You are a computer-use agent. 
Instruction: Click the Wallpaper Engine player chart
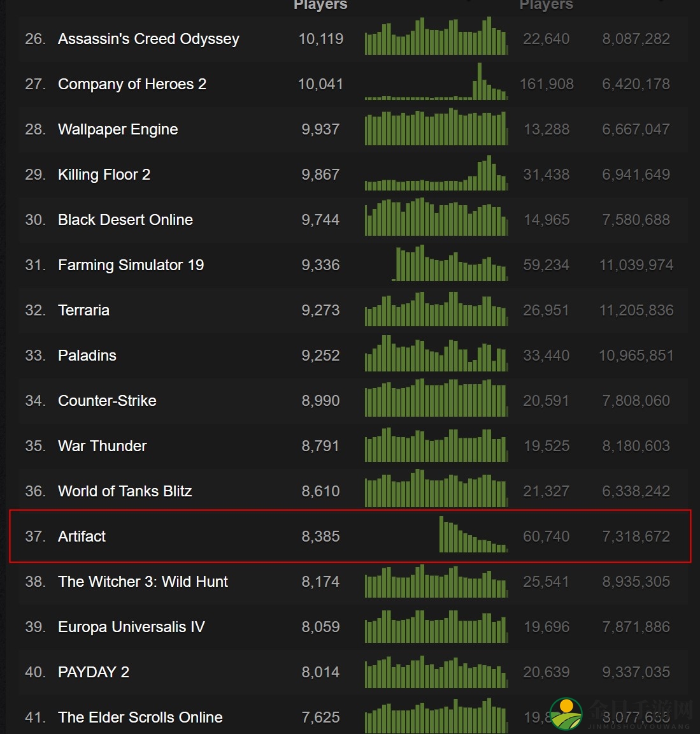pos(436,127)
